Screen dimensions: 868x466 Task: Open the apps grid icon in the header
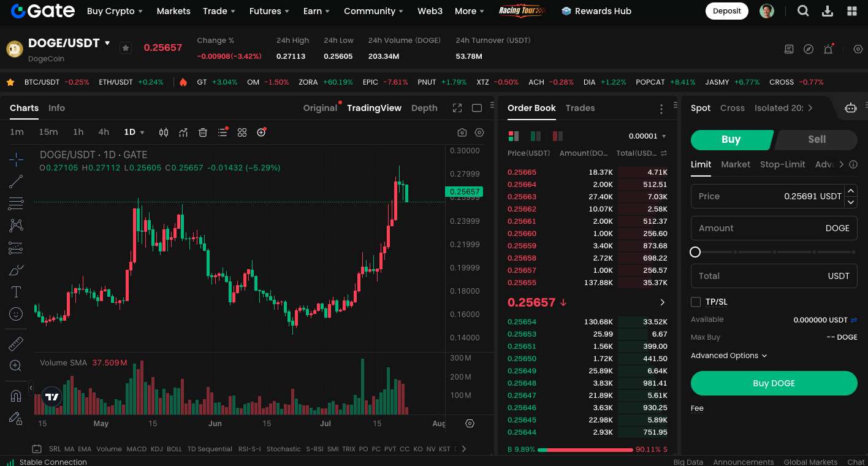(x=852, y=11)
